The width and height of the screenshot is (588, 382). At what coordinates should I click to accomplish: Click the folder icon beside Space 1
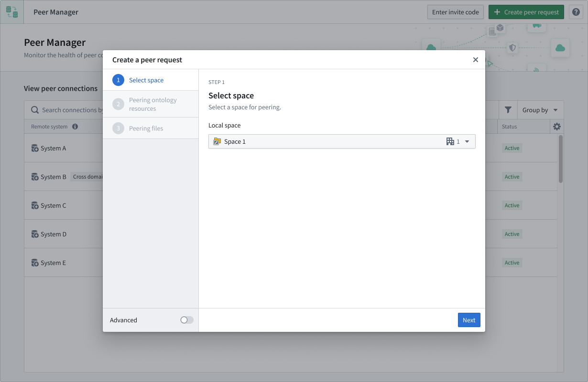point(218,141)
